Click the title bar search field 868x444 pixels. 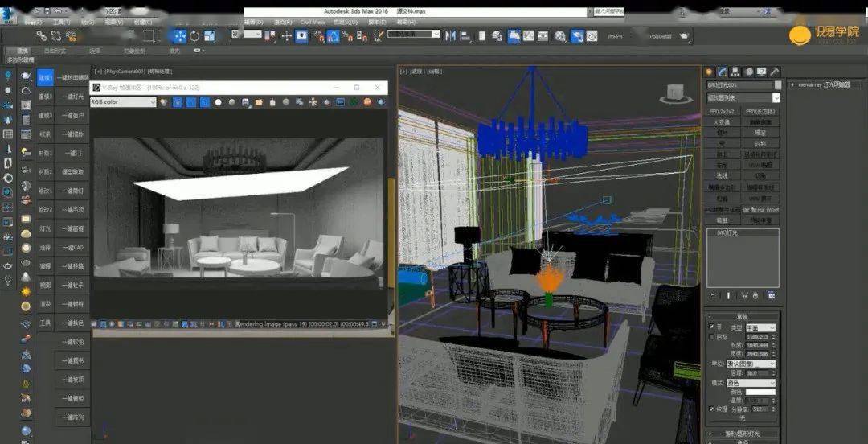pyautogui.click(x=609, y=11)
